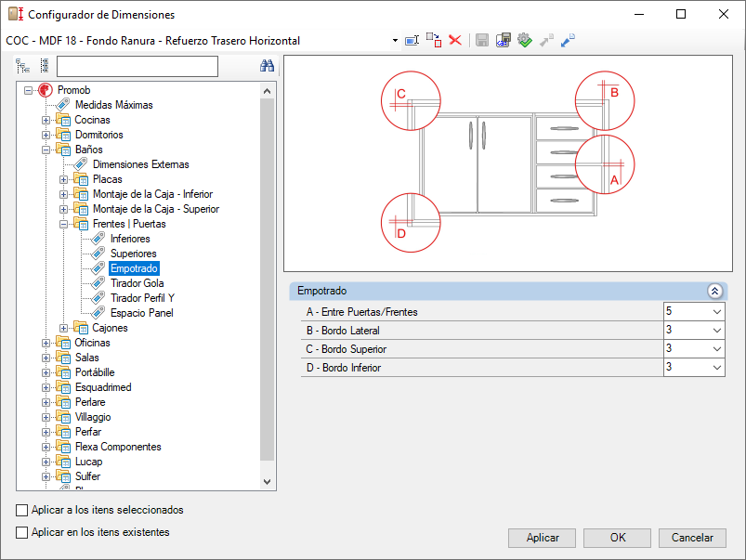
Task: Open the configuration name dropdown
Action: [x=395, y=41]
